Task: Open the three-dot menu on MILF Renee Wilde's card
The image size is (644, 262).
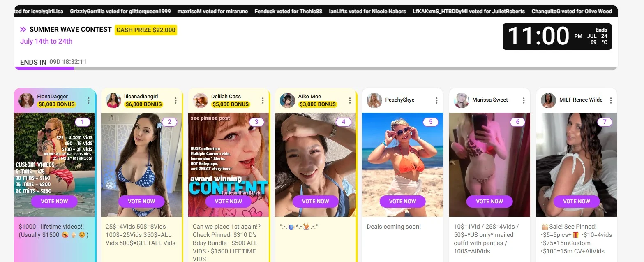Action: click(x=611, y=100)
